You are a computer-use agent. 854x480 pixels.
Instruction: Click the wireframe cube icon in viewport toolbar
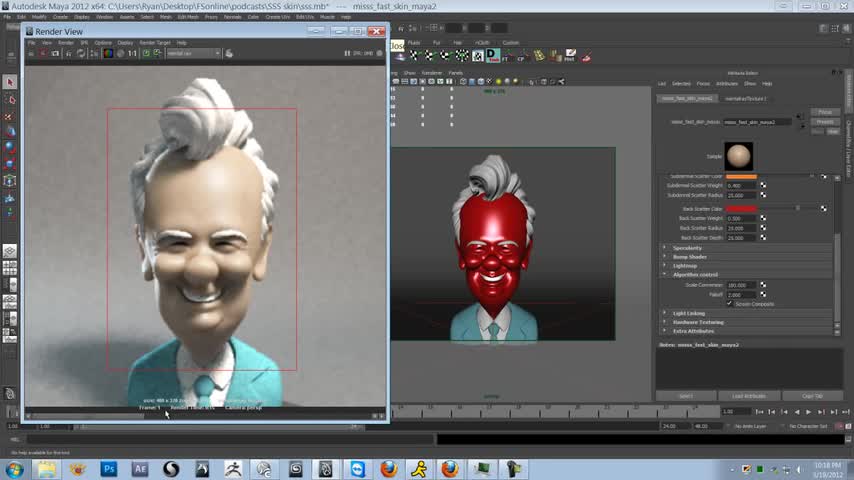pyautogui.click(x=463, y=82)
